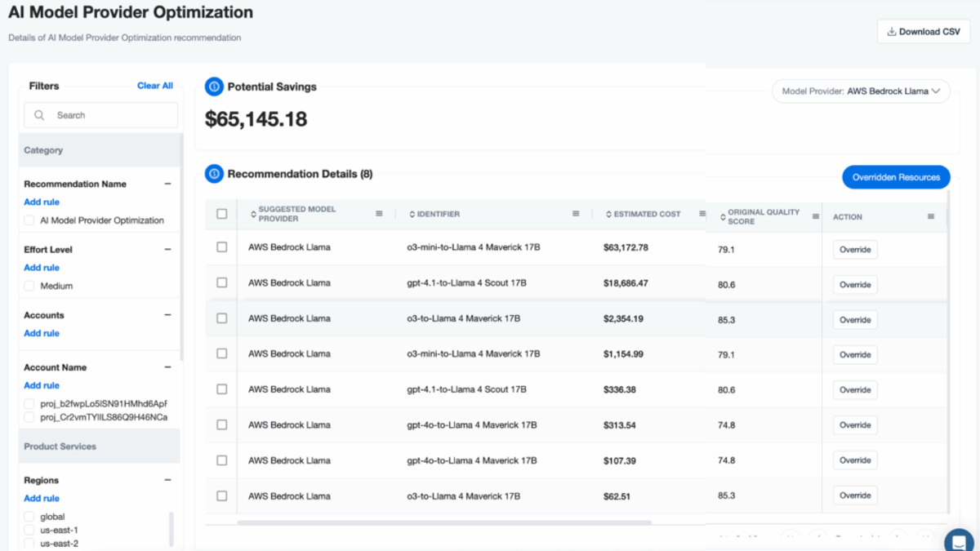Click the Filters search input field

101,115
